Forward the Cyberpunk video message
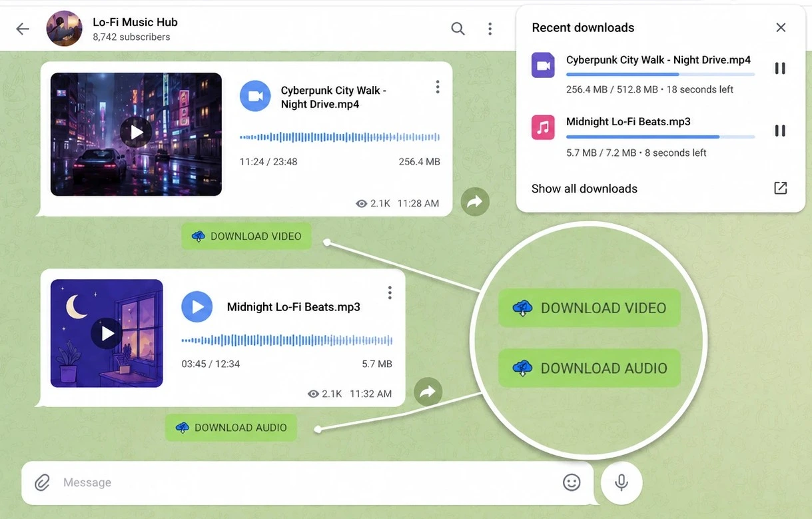Viewport: 812px width, 519px height. click(475, 201)
